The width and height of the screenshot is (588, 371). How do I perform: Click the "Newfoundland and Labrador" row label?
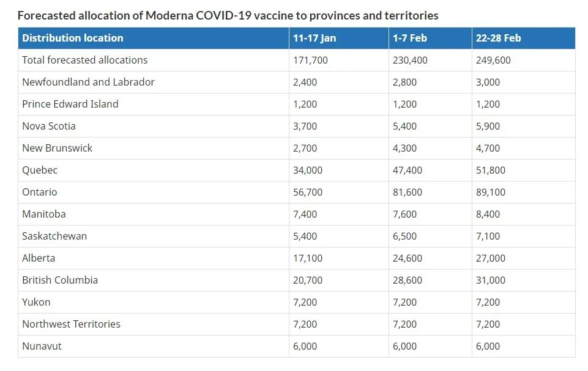tap(88, 82)
